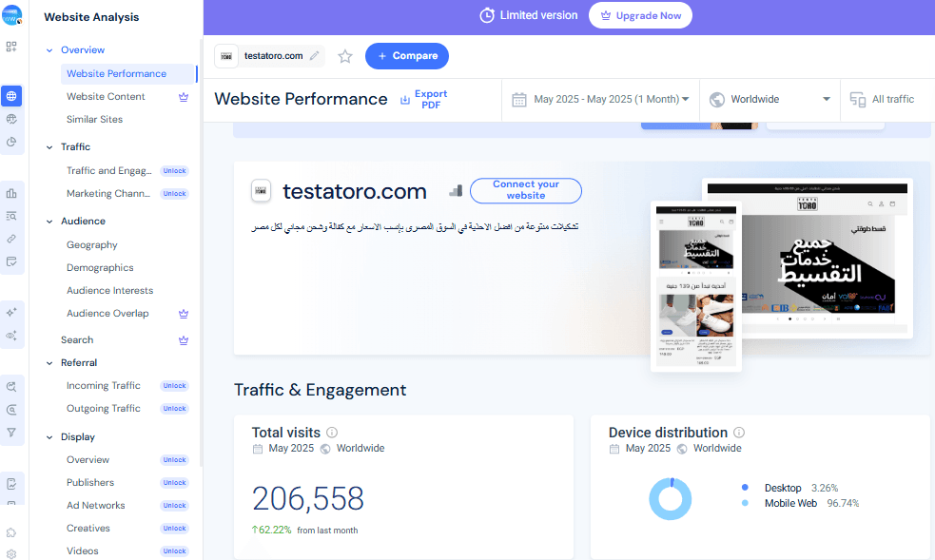Open the eye-with-sparkle icon in left rail

click(11, 336)
